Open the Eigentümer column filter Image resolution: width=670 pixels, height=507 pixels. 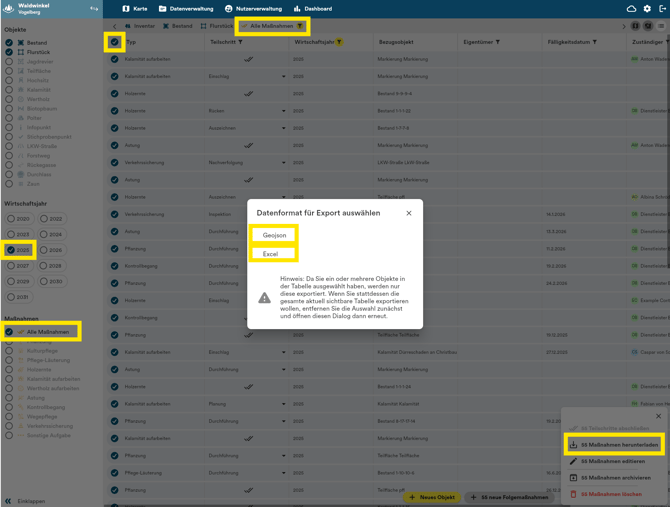[498, 42]
